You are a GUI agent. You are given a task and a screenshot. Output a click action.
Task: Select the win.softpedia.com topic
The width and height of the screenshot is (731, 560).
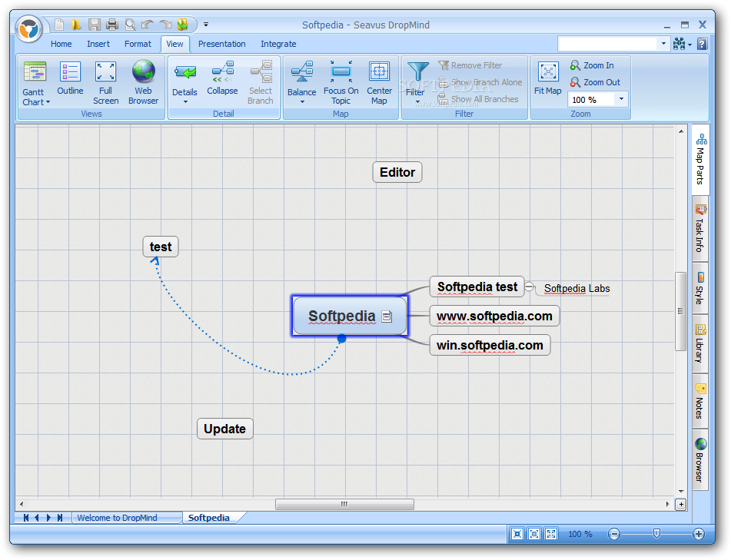pos(490,345)
